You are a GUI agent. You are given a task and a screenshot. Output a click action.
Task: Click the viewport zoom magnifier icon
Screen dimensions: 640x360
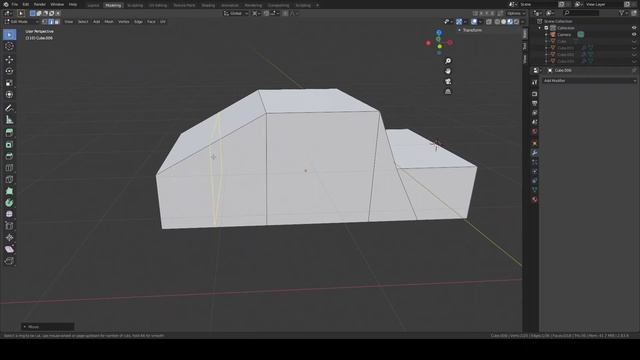[x=448, y=61]
